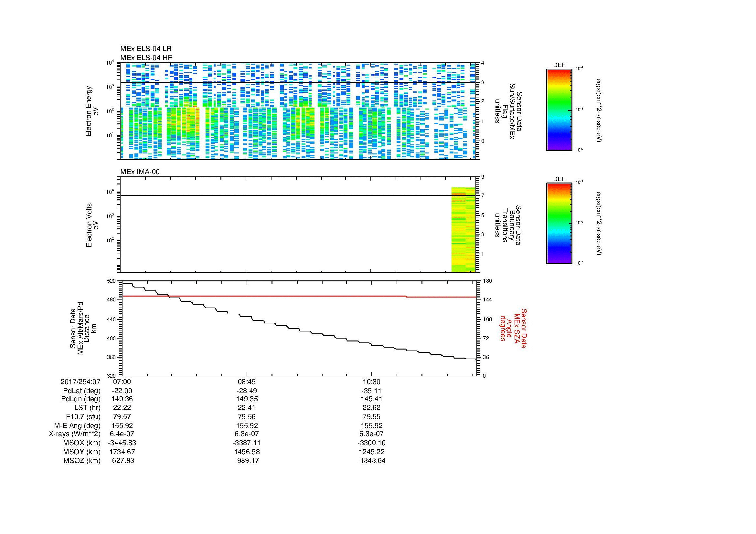
Task: Click the F10.7 (sfu) row label
Action: pyautogui.click(x=83, y=416)
